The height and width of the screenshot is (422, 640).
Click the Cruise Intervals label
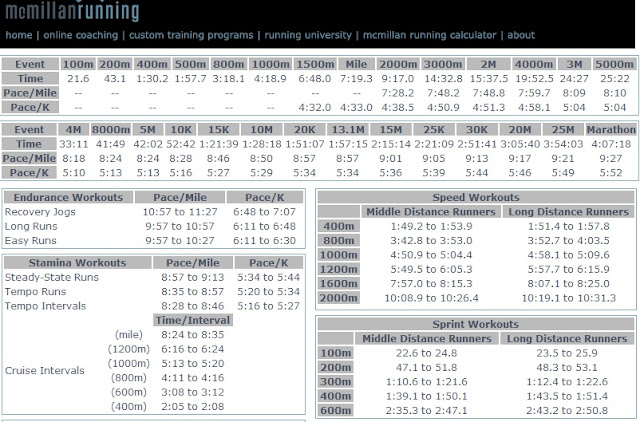(x=45, y=370)
